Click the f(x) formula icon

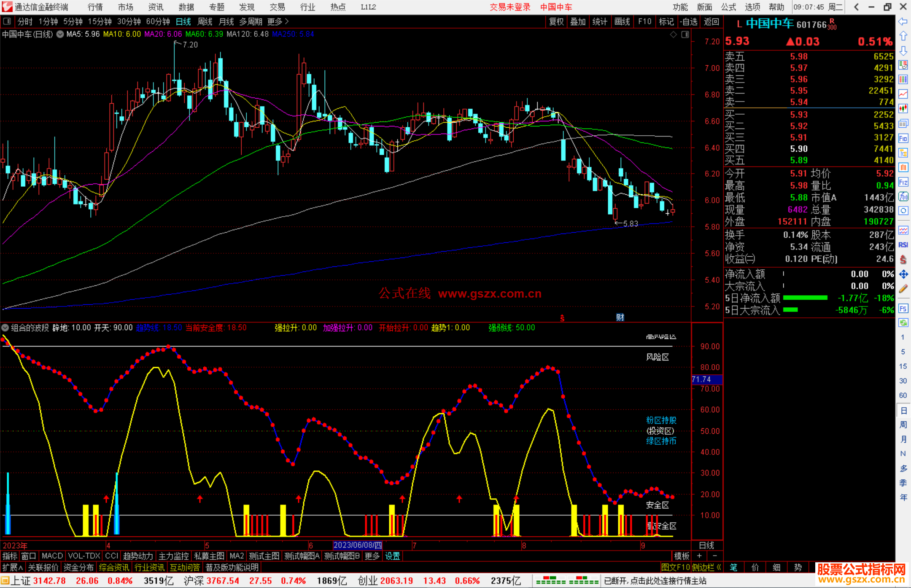click(x=903, y=196)
